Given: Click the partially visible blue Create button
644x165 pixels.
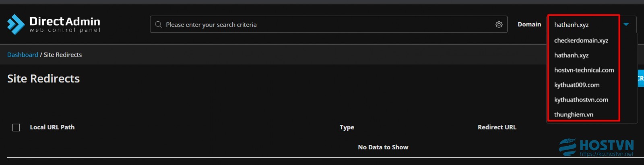Looking at the screenshot, I should [x=640, y=78].
